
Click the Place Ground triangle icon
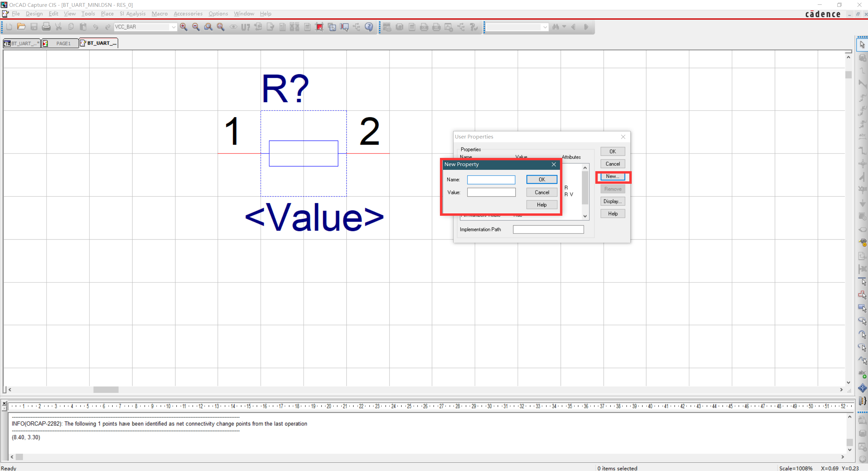pos(862,203)
